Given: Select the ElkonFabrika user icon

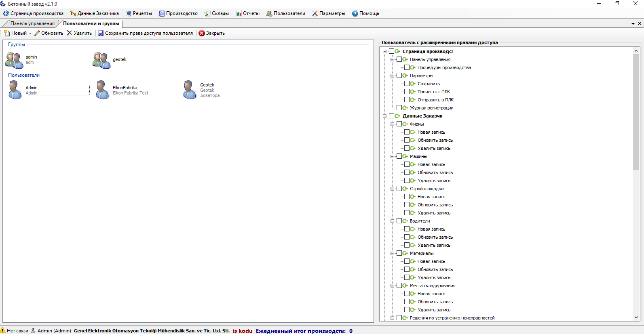Looking at the screenshot, I should pos(102,90).
